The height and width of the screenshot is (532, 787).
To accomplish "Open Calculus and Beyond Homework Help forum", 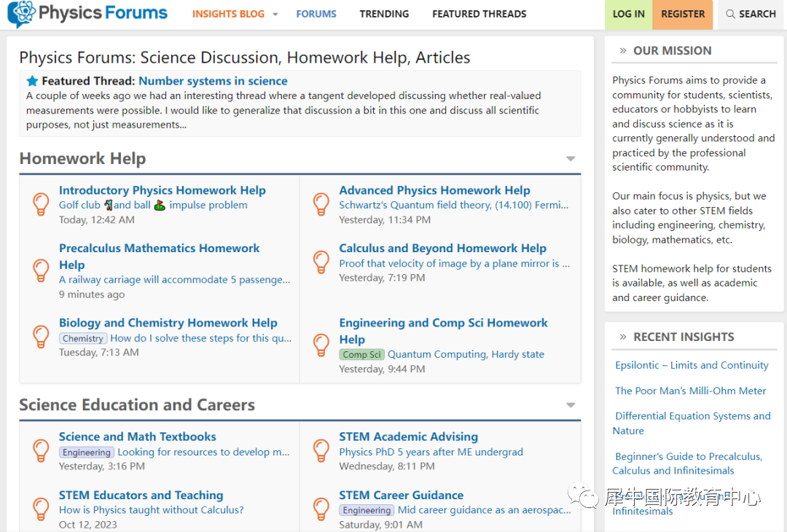I will click(x=443, y=248).
